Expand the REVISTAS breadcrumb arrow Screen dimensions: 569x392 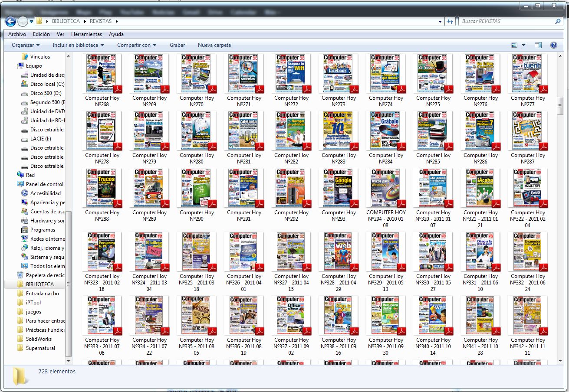[116, 21]
